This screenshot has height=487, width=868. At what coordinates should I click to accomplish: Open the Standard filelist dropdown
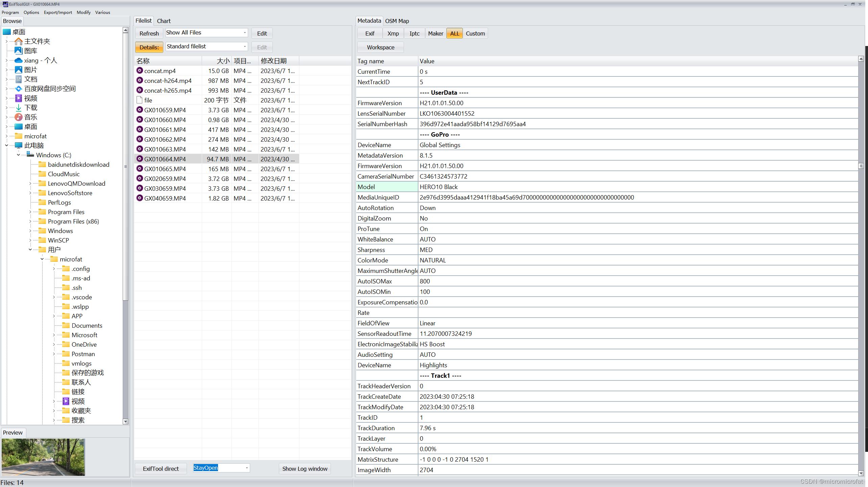[x=245, y=47]
